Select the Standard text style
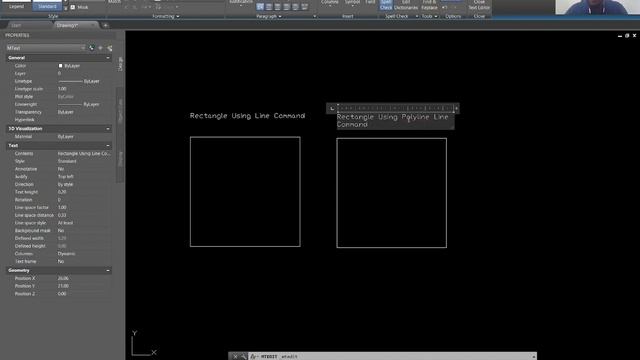Screen dimensions: 640x360 [x=47, y=5]
